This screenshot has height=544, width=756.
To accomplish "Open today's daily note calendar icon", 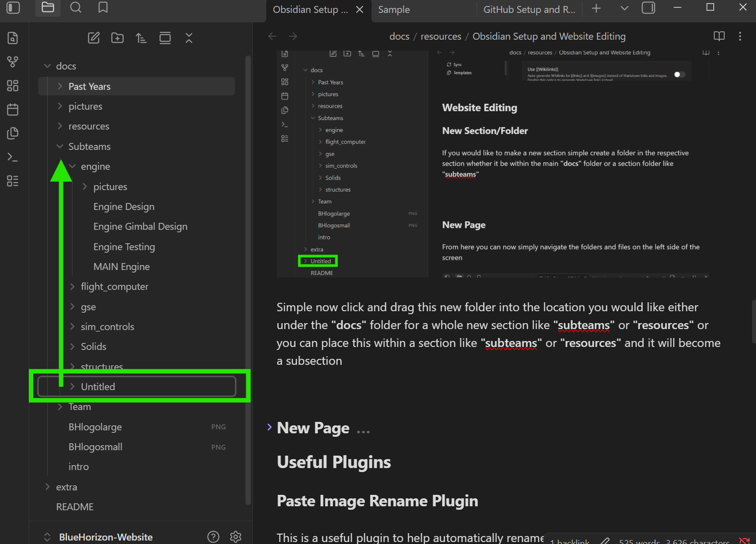I will (13, 109).
